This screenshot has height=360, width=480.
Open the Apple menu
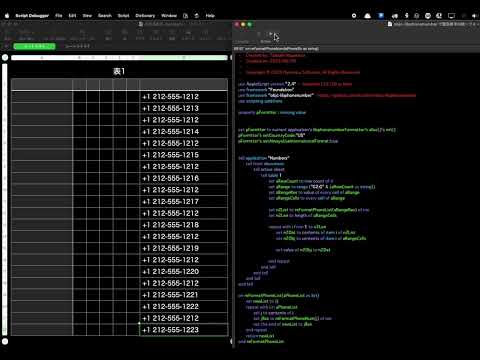click(7, 16)
